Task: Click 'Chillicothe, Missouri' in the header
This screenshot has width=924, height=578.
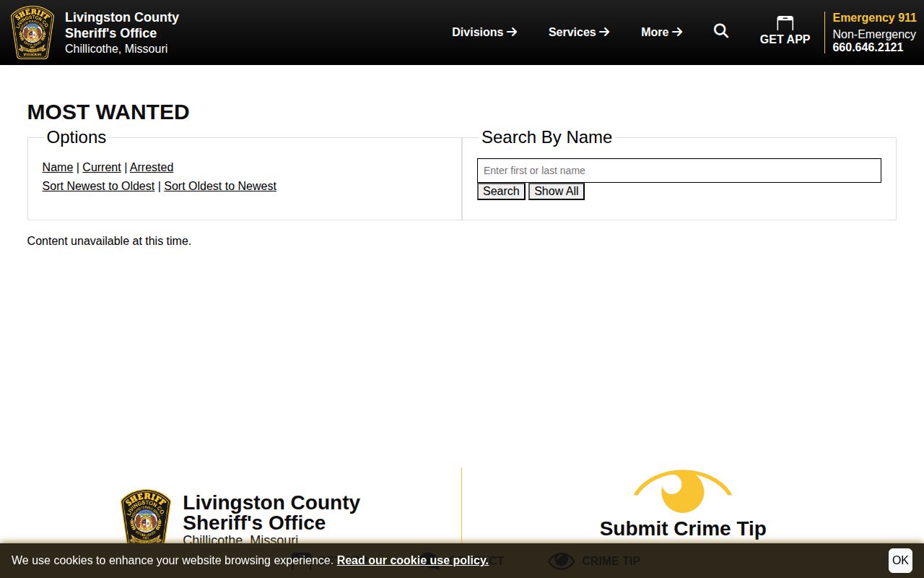Action: 116,48
